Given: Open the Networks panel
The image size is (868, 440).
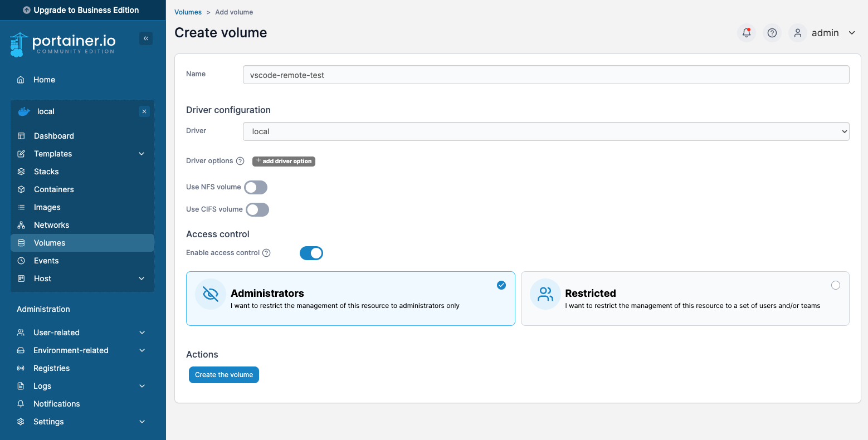Looking at the screenshot, I should [x=51, y=224].
